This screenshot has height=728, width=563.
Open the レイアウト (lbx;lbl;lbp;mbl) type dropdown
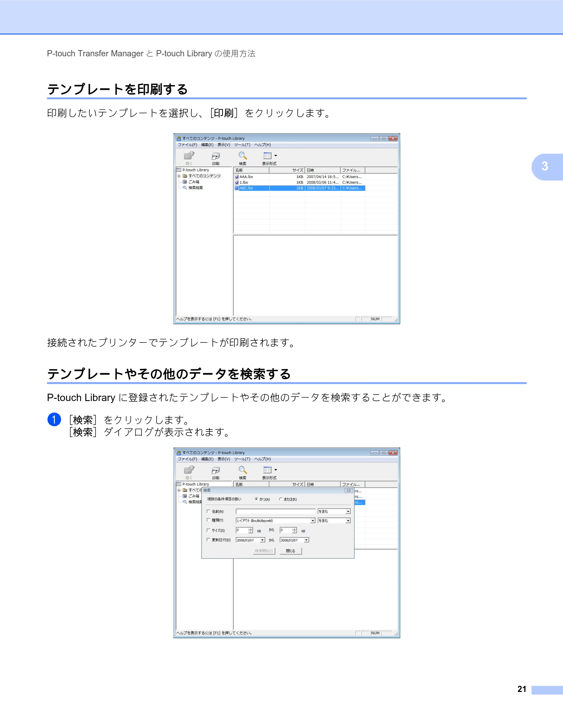[x=312, y=521]
